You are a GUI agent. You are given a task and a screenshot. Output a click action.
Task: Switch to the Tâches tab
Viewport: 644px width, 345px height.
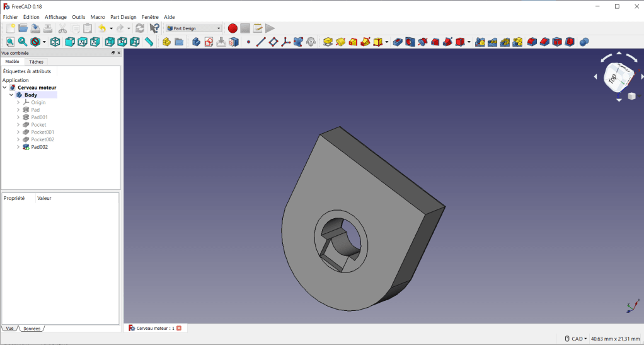[37, 62]
